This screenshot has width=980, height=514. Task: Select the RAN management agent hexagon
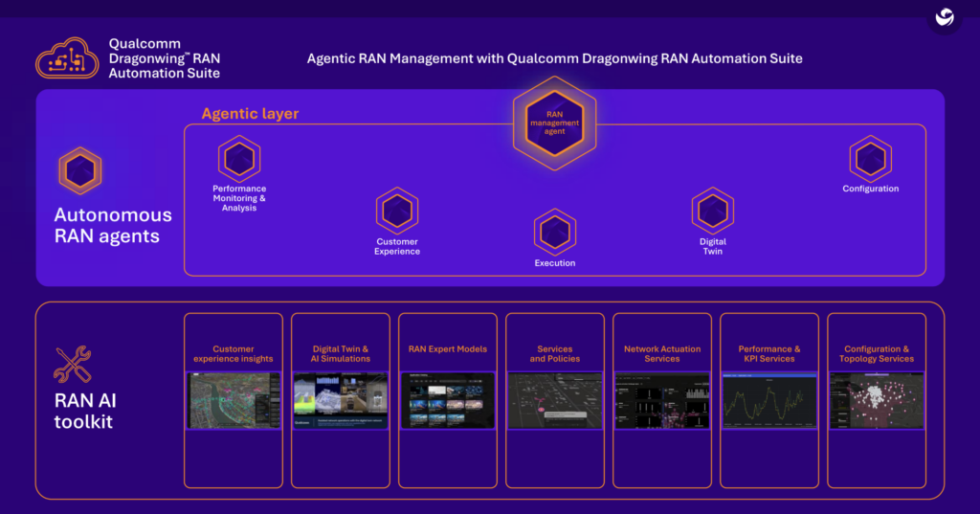click(554, 123)
